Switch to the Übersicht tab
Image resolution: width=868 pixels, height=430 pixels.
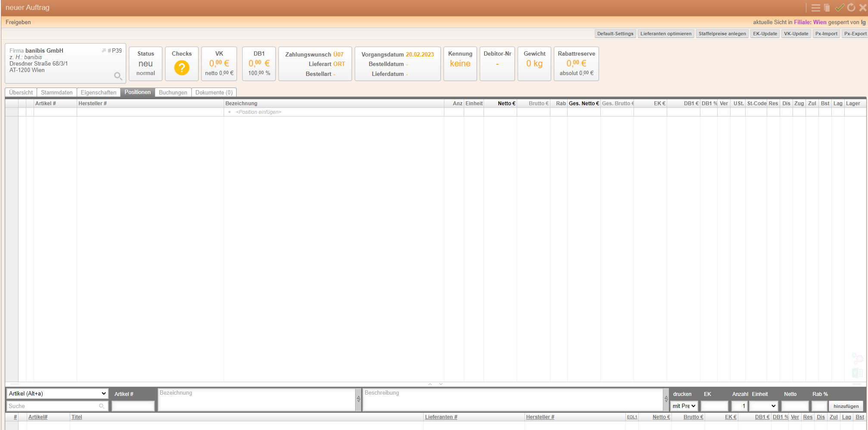click(x=21, y=92)
